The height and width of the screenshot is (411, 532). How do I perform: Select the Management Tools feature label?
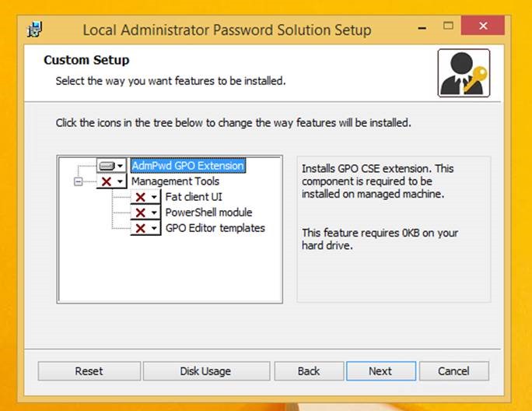click(x=176, y=181)
